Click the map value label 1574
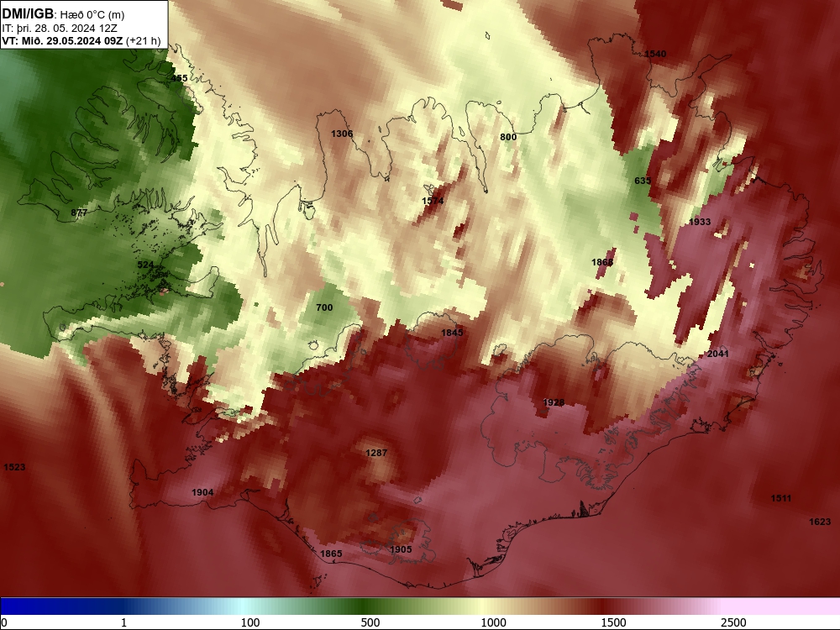The width and height of the screenshot is (840, 630). pyautogui.click(x=433, y=201)
